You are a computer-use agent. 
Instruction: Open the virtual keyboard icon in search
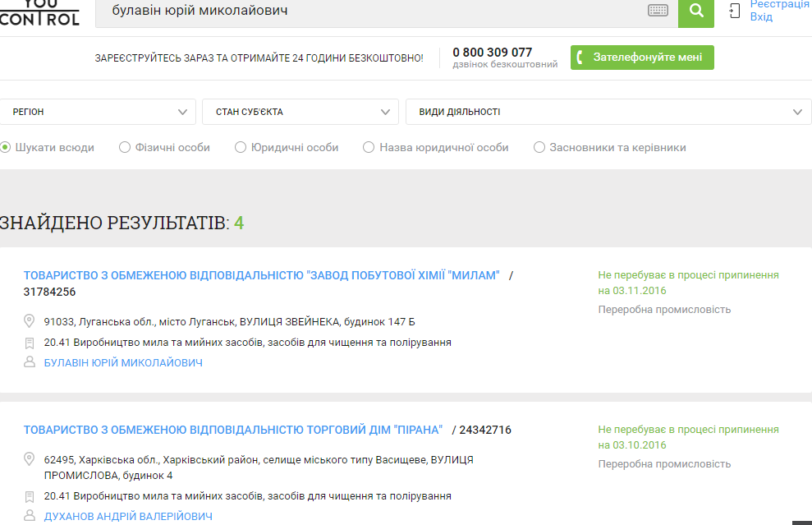[x=658, y=12]
